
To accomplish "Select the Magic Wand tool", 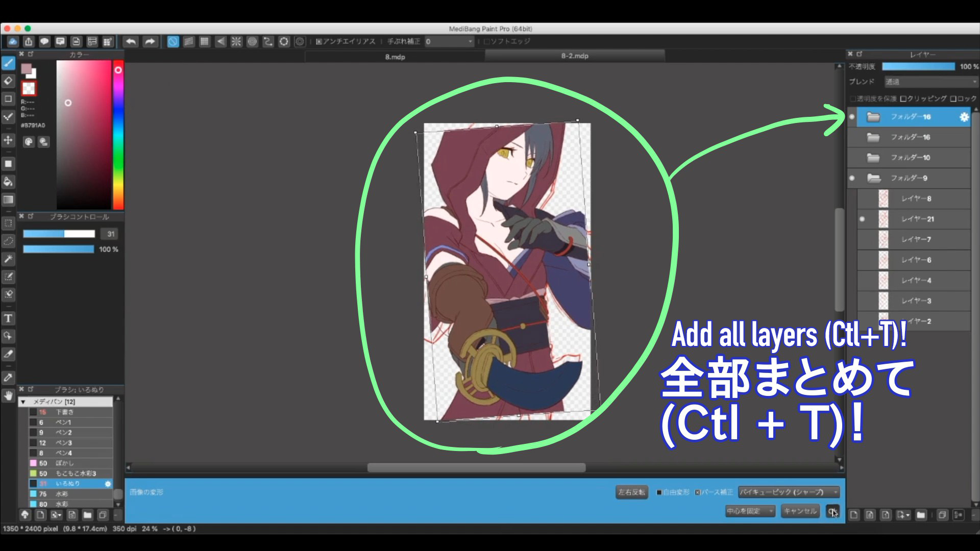I will [8, 259].
